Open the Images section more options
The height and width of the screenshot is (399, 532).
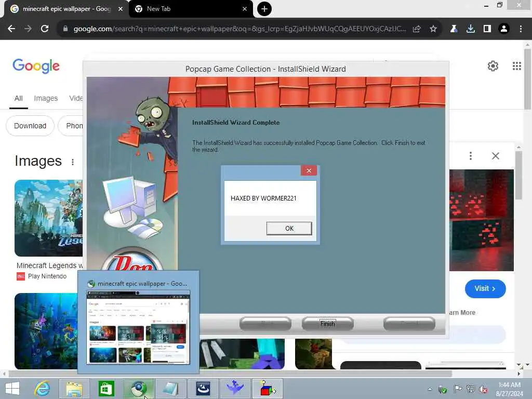pyautogui.click(x=73, y=162)
